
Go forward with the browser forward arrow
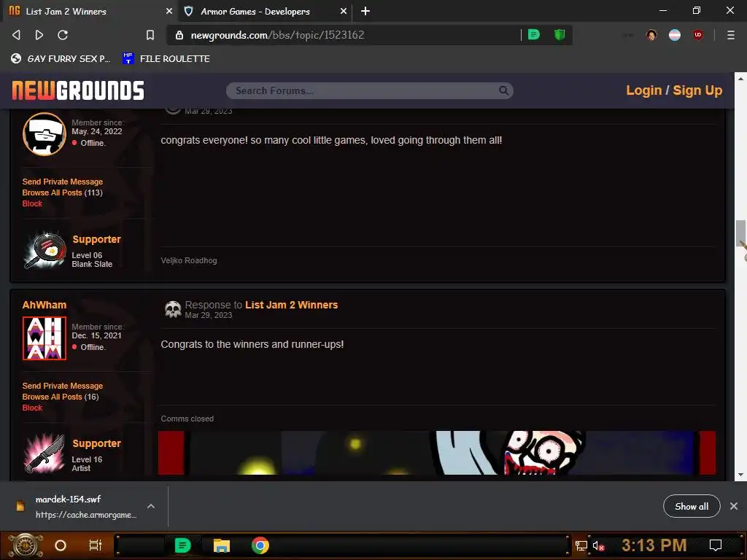click(39, 35)
